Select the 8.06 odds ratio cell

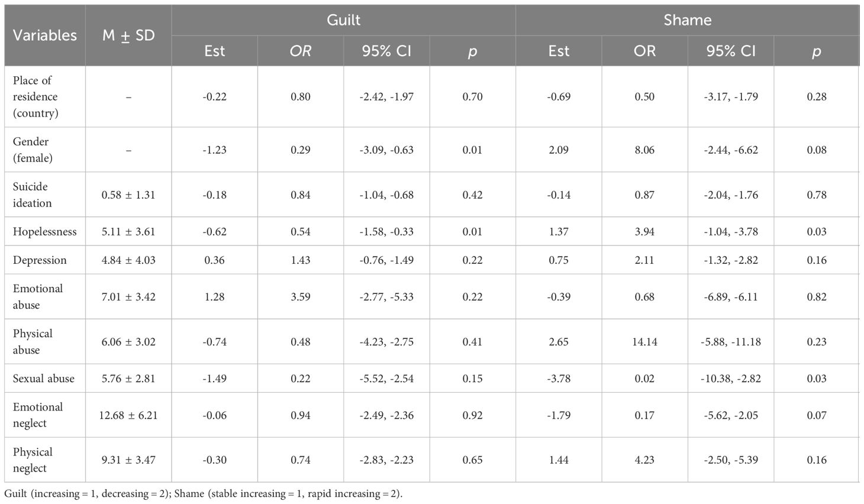pos(644,150)
